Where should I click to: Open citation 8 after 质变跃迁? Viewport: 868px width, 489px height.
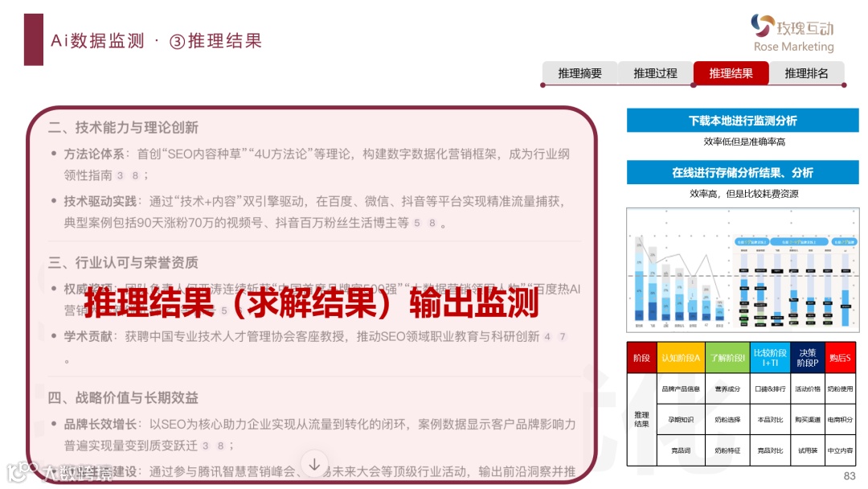(220, 446)
